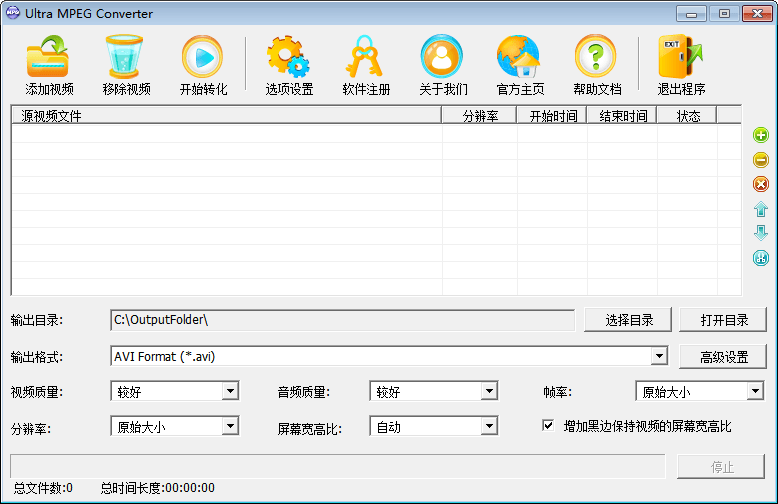Screen dimensions: 778x504
Task: Open the 音频质量 quality dropdown
Action: [x=489, y=391]
